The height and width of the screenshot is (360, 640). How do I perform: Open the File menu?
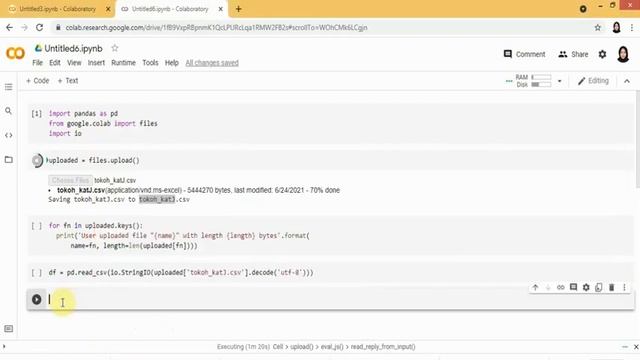tap(37, 63)
